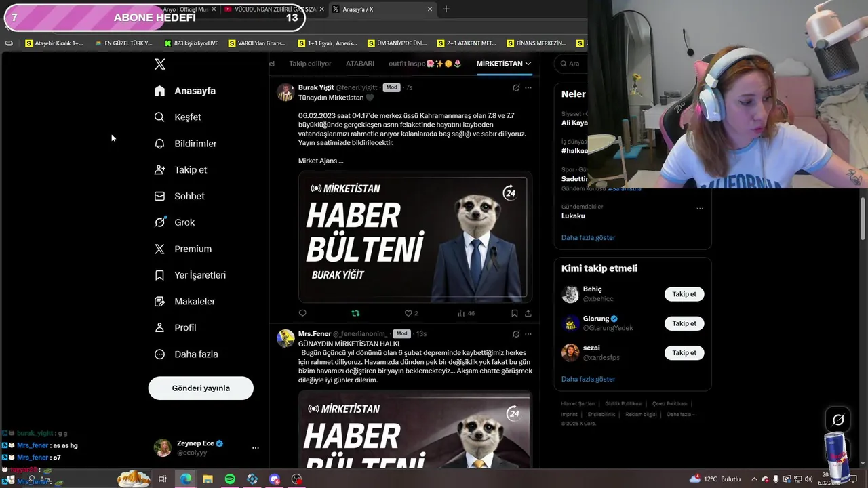Open Burak Yigit's profile avatar
Screen dimensions: 868x488
pos(285,92)
